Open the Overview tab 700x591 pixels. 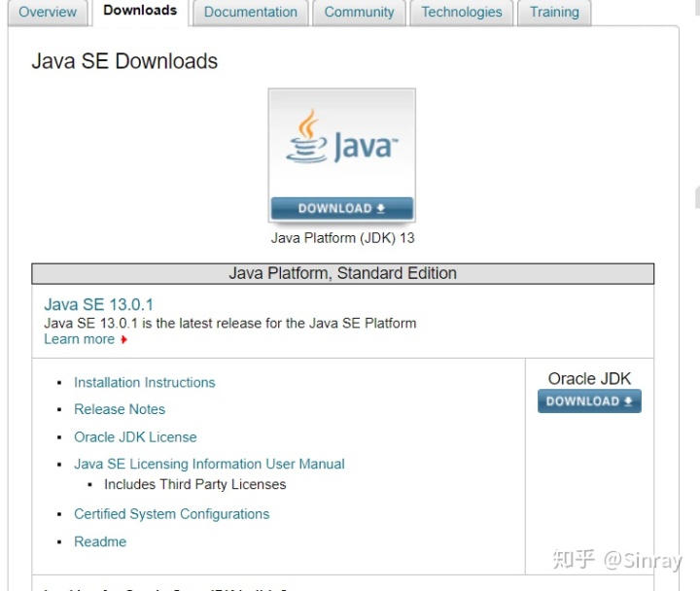(48, 12)
